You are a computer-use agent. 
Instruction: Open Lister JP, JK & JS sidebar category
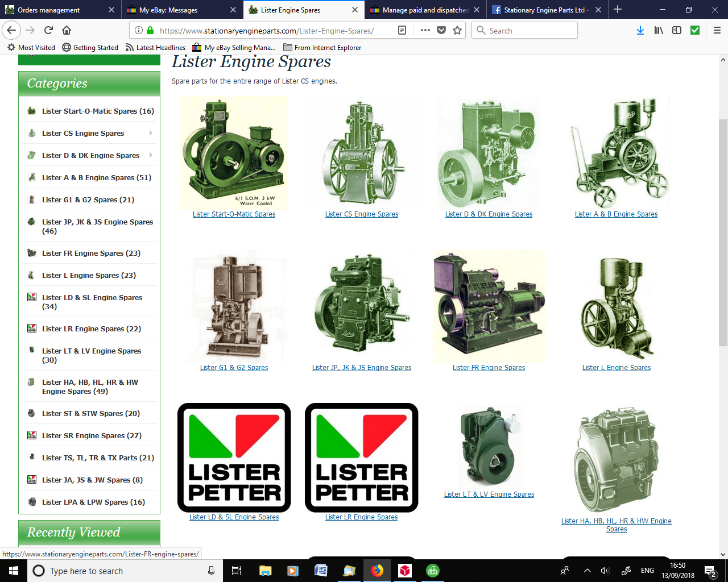coord(97,226)
